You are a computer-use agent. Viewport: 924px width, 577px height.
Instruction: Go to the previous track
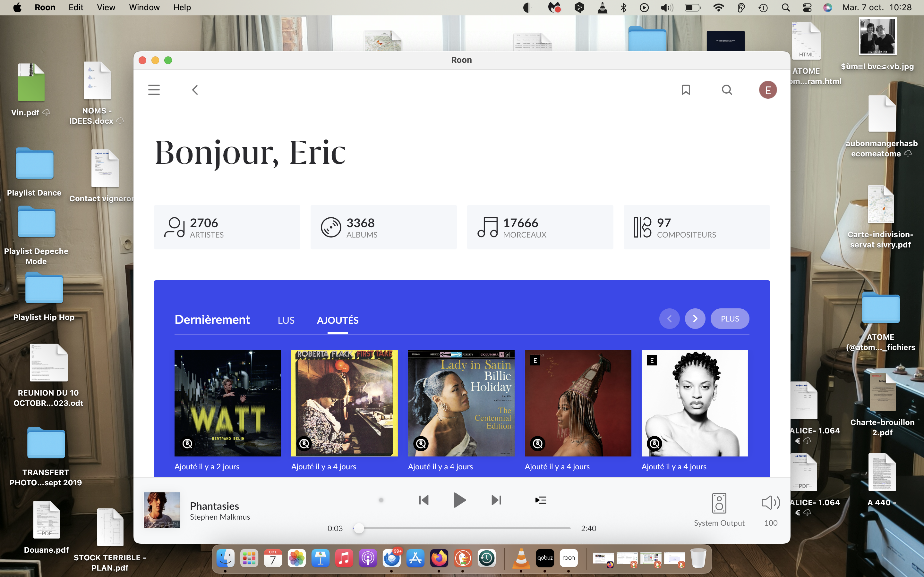click(x=424, y=500)
